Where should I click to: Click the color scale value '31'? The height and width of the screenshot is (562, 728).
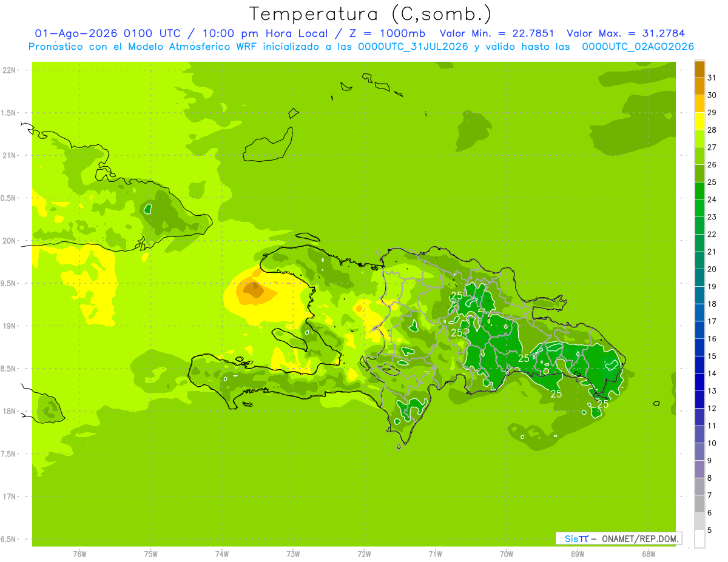(712, 77)
